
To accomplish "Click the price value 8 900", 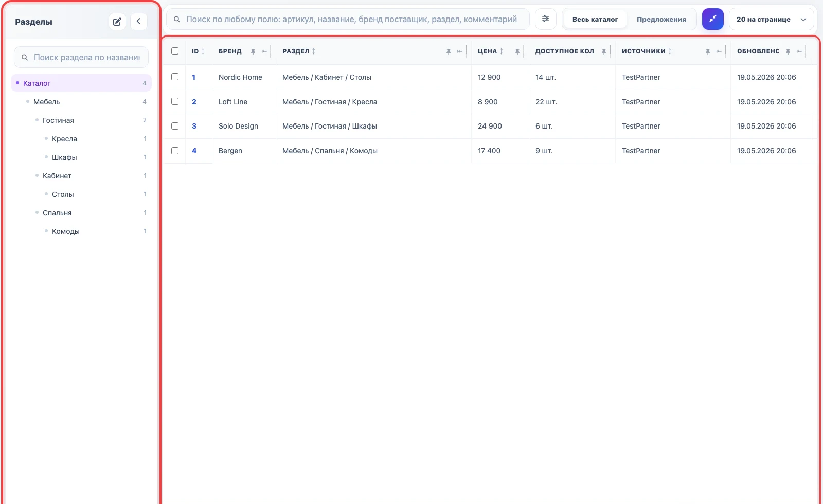I will coord(488,102).
